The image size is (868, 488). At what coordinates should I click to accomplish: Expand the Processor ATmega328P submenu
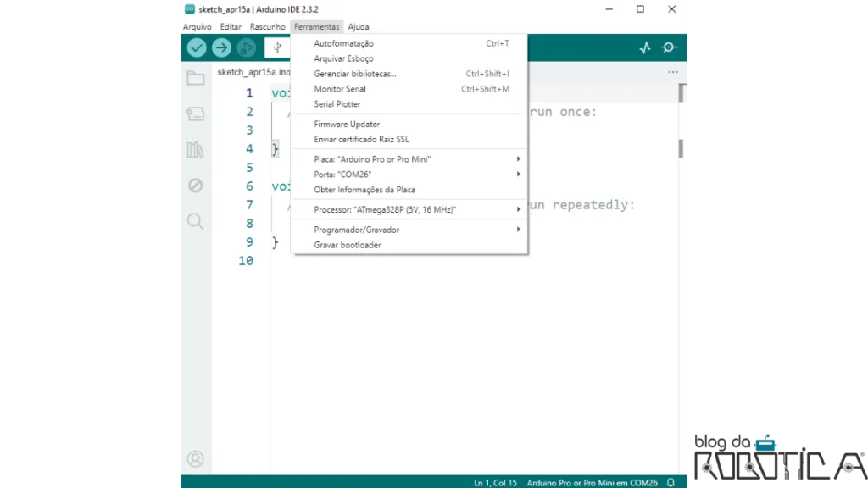coord(409,210)
